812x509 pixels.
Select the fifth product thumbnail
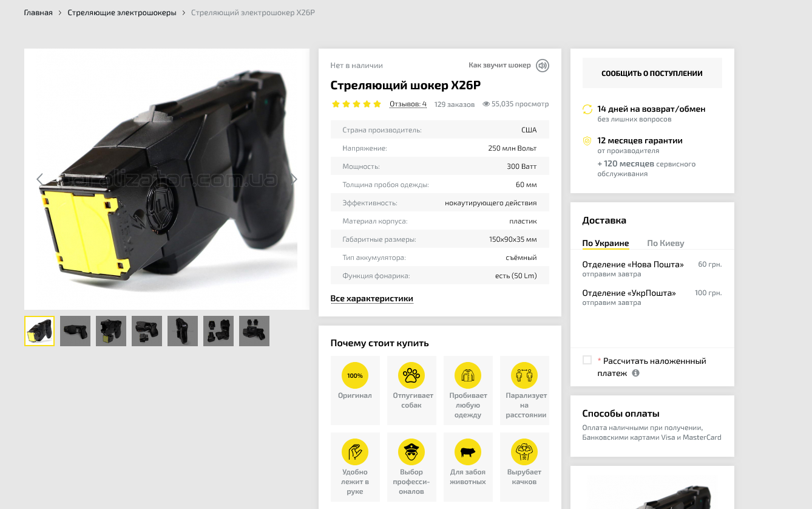pyautogui.click(x=183, y=331)
